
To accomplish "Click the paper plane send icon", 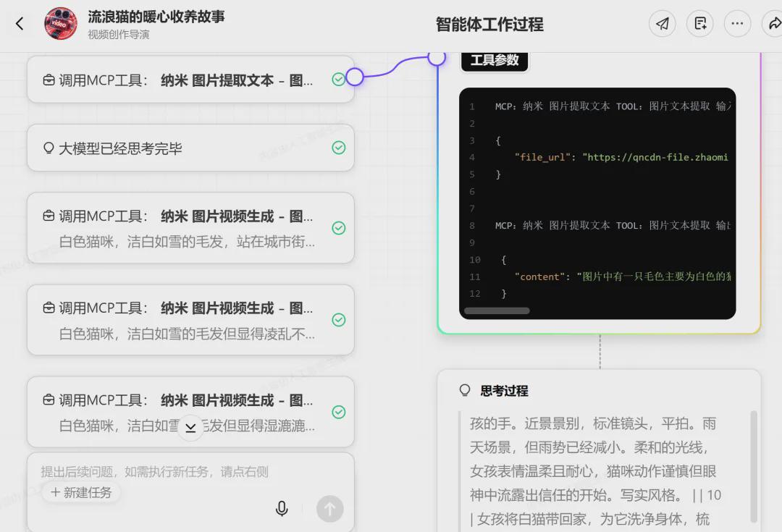I will pos(663,23).
